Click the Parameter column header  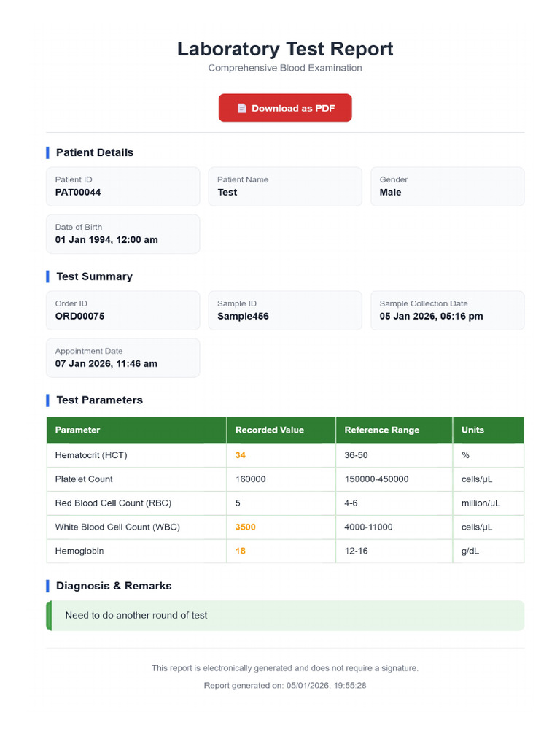136,430
